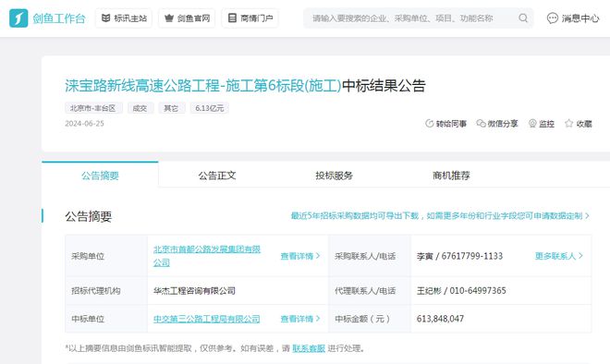Screen dimensions: 610x364
Task: Open 中交第三公路工程局有限公司 link
Action: pos(207,319)
